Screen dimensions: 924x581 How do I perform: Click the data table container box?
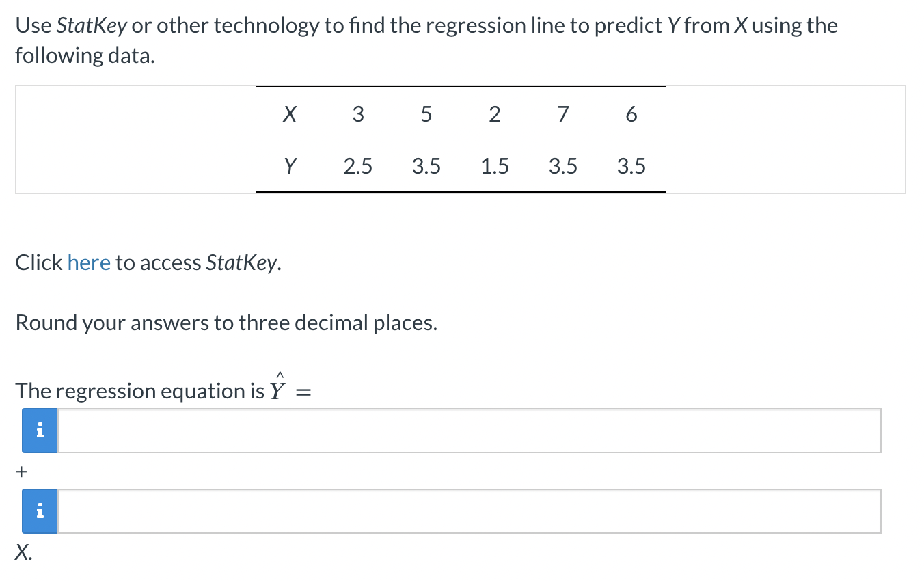point(461,139)
